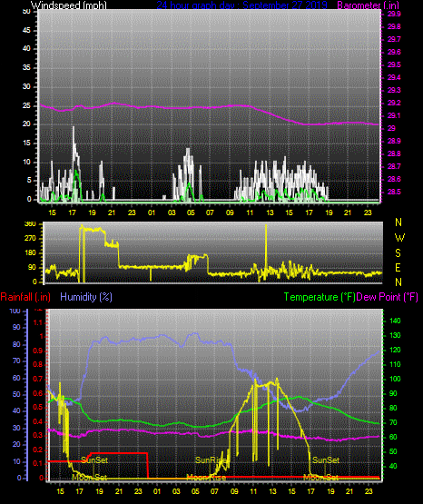Select the Dew Point (°F) legend label
This screenshot has height=504, width=423.
point(388,297)
